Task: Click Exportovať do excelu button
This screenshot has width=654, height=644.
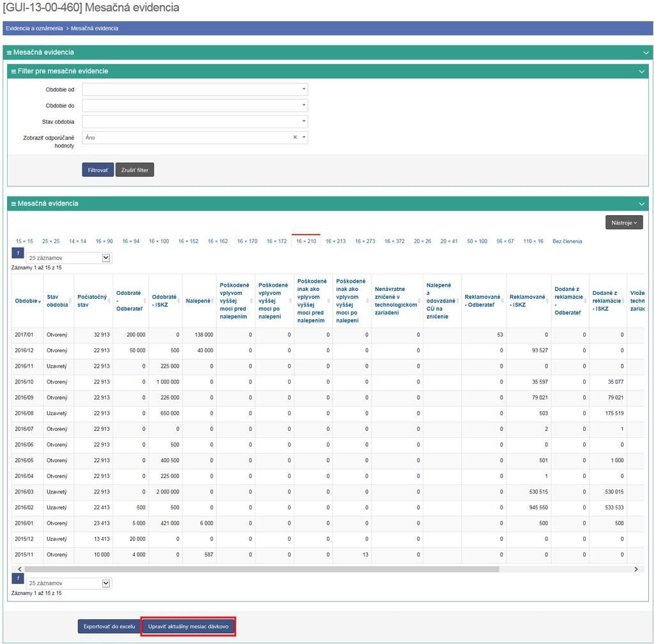Action: [109, 626]
